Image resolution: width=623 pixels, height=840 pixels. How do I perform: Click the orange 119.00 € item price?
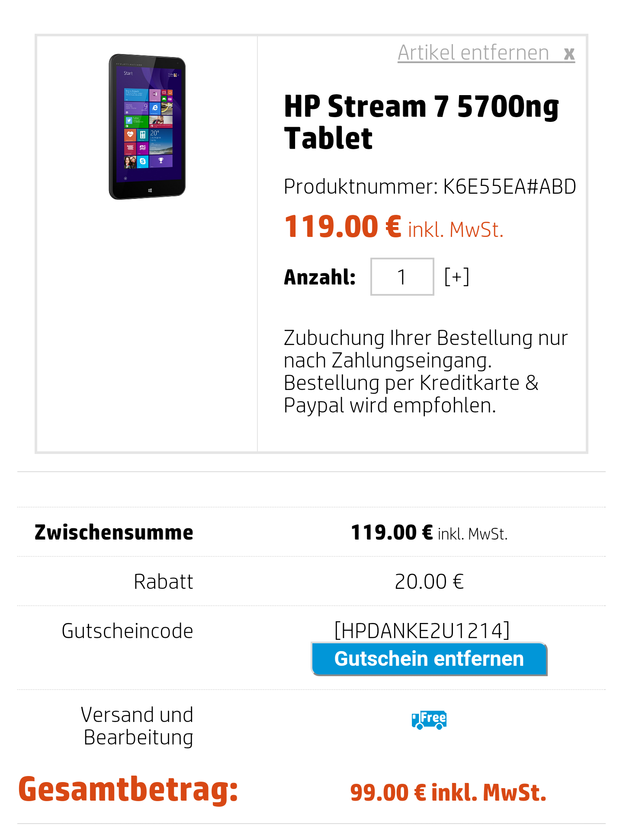(x=343, y=227)
